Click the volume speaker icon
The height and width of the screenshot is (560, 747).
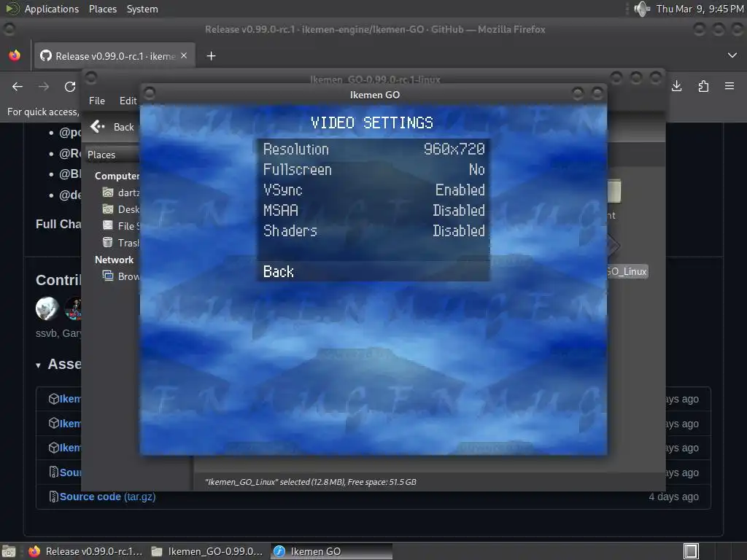(x=642, y=9)
